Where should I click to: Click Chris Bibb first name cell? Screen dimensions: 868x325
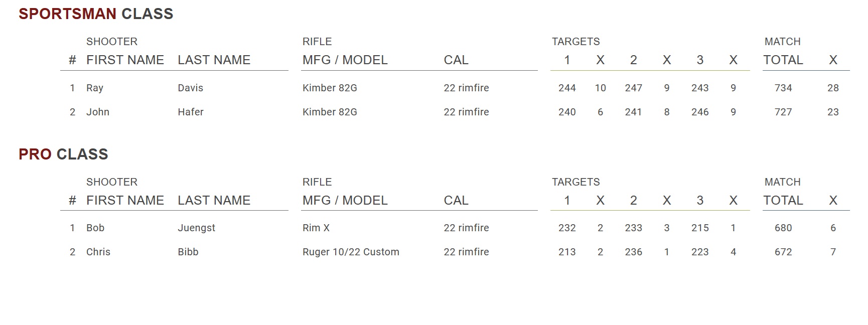tap(98, 252)
